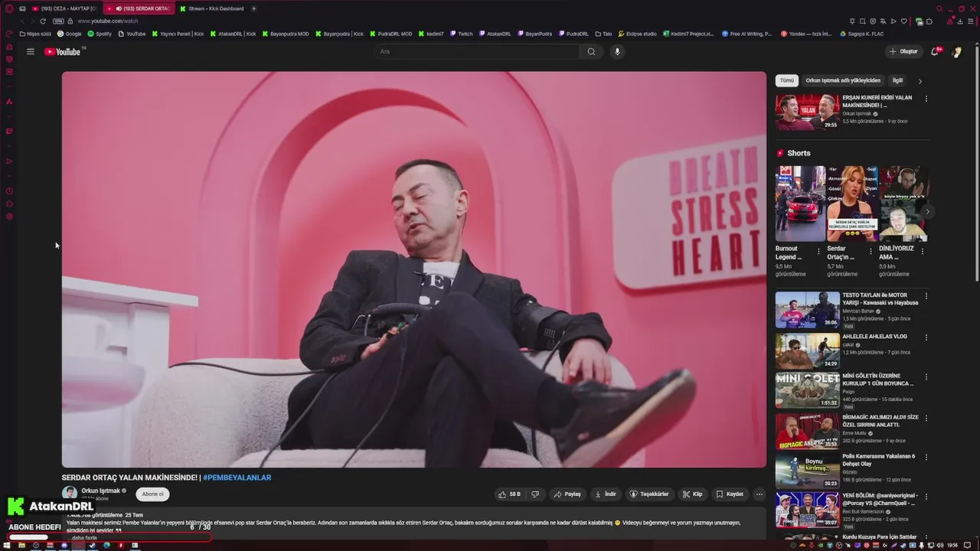Go to the YouTube home logo
Screen dimensions: 980x551
coord(64,51)
